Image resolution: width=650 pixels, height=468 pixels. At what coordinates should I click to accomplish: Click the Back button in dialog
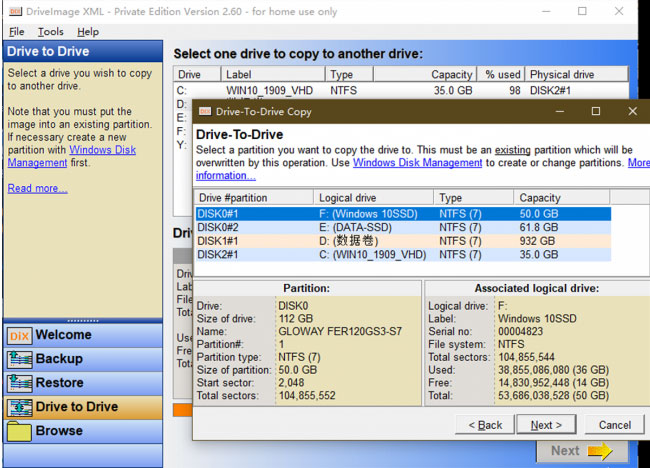pos(485,425)
